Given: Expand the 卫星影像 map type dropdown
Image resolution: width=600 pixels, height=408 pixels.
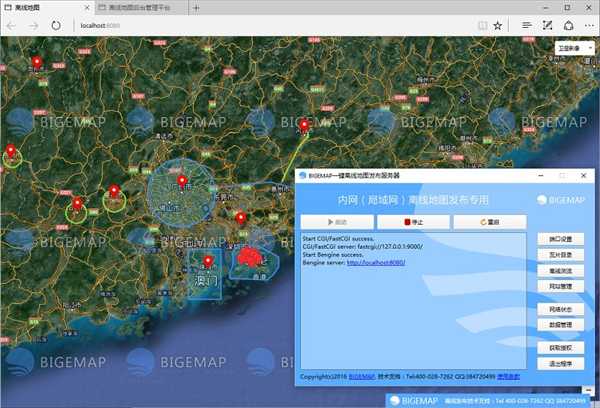Looking at the screenshot, I should coord(574,47).
